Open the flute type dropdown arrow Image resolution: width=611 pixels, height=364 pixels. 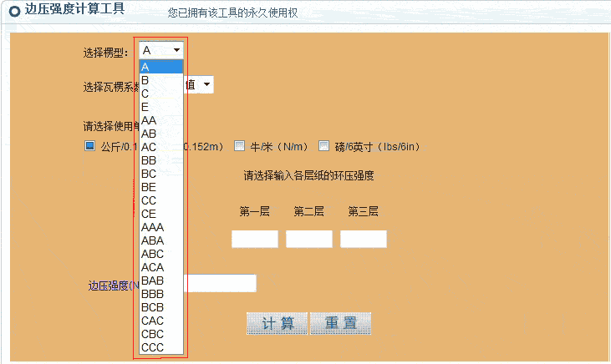(176, 51)
